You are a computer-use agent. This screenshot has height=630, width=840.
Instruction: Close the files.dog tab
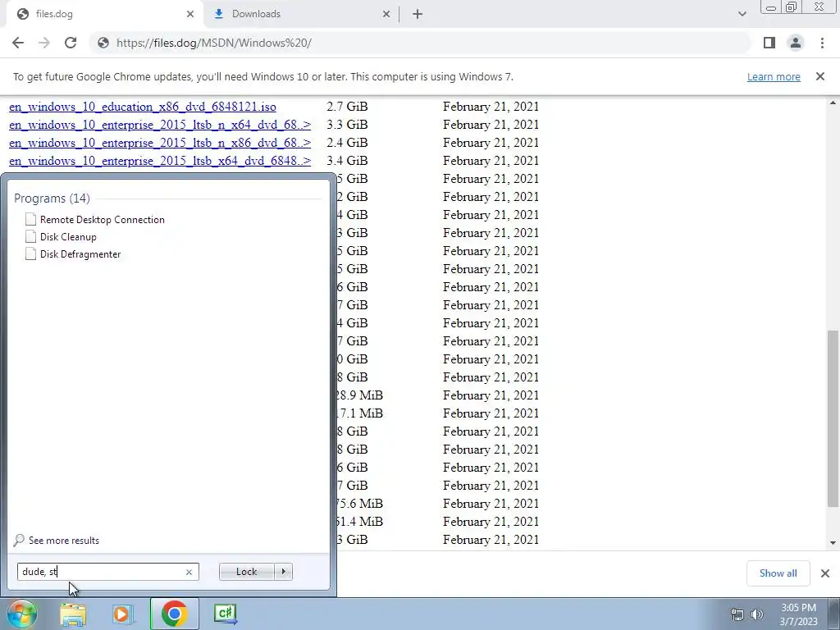coord(190,15)
